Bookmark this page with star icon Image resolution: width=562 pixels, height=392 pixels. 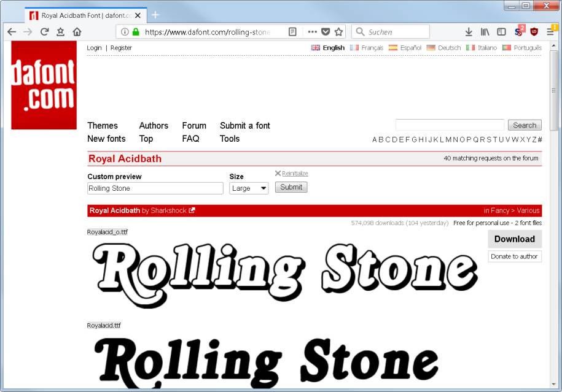pyautogui.click(x=338, y=32)
